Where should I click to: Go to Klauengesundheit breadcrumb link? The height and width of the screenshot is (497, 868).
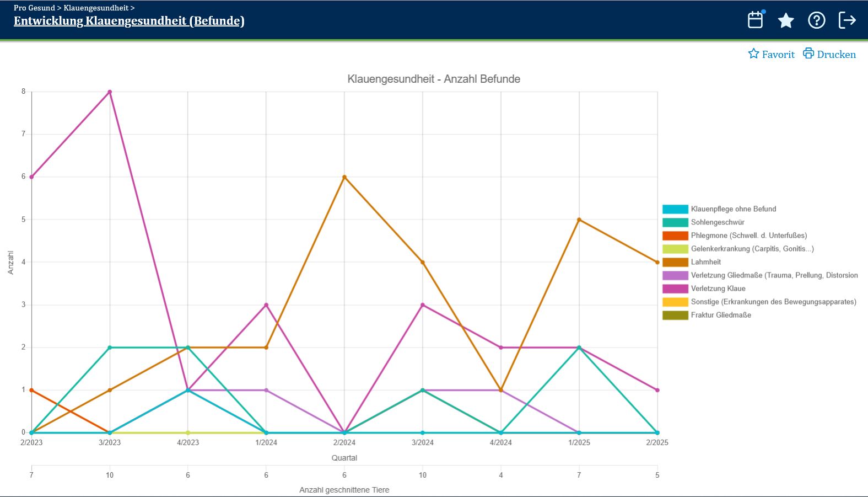click(x=95, y=8)
